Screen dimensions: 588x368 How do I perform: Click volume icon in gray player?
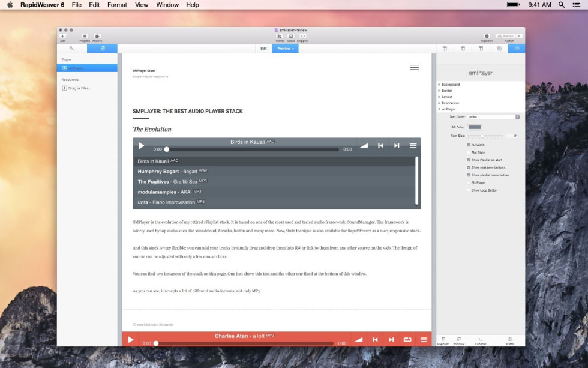point(364,145)
